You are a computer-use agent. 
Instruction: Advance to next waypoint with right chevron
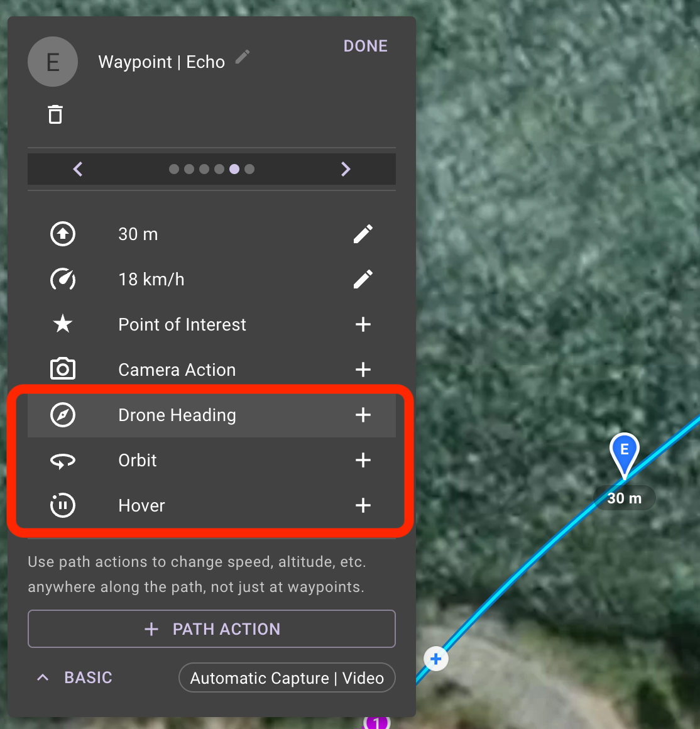pyautogui.click(x=346, y=169)
